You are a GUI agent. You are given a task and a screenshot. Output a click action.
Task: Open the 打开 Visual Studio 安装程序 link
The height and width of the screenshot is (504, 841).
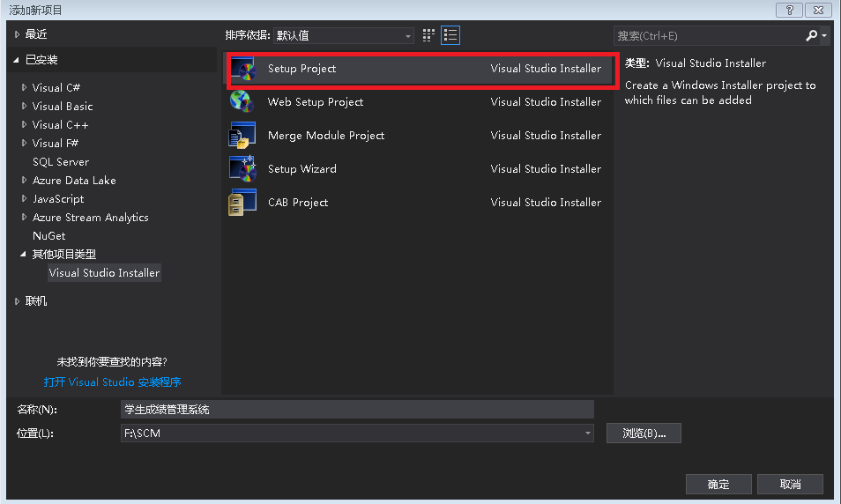pyautogui.click(x=112, y=382)
